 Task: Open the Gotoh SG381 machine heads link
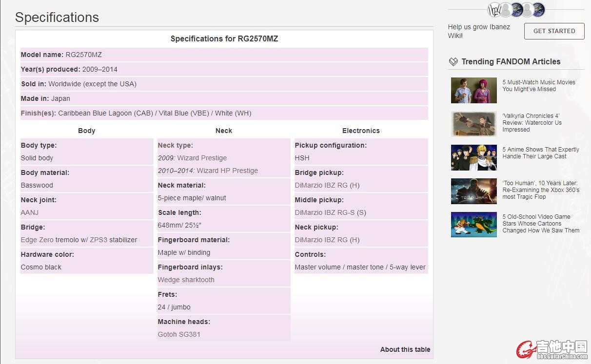pyautogui.click(x=179, y=334)
